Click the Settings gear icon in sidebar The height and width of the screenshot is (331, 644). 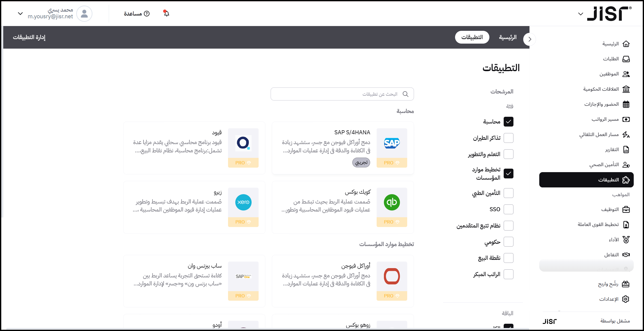pyautogui.click(x=626, y=299)
